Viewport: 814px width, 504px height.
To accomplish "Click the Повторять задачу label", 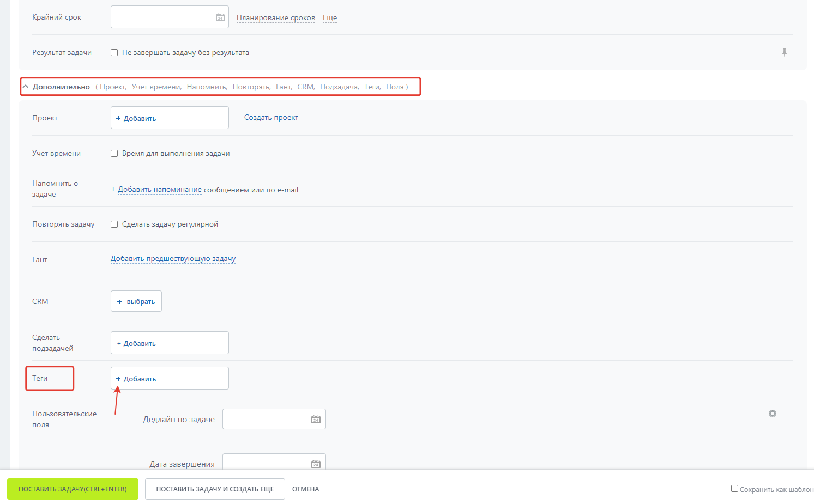I will tap(63, 224).
